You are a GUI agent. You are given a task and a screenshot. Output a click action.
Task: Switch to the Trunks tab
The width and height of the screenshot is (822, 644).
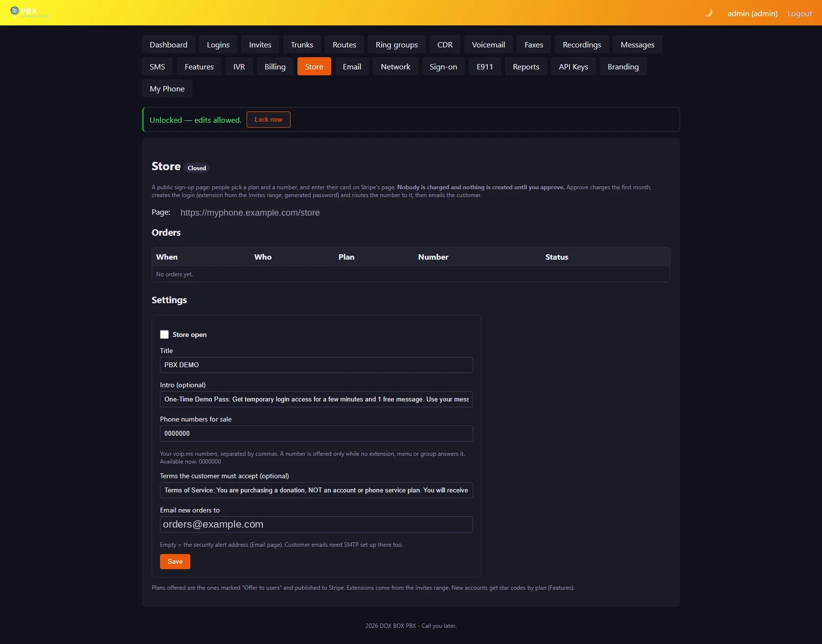302,44
